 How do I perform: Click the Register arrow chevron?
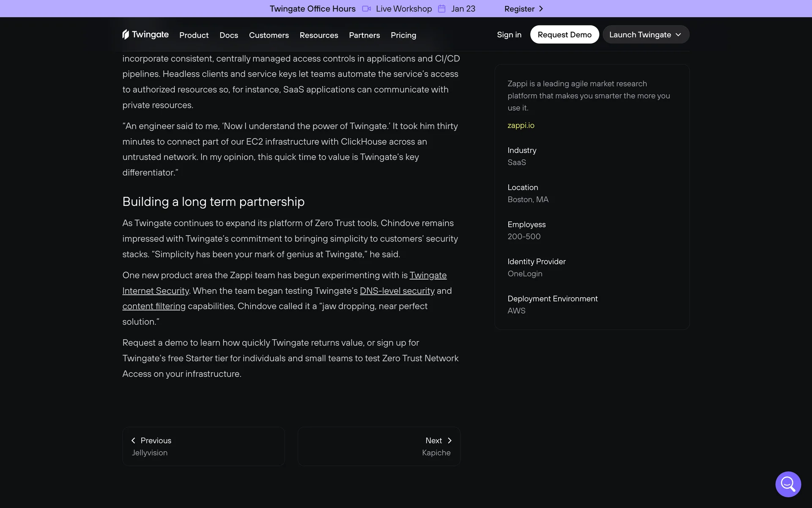pos(541,8)
